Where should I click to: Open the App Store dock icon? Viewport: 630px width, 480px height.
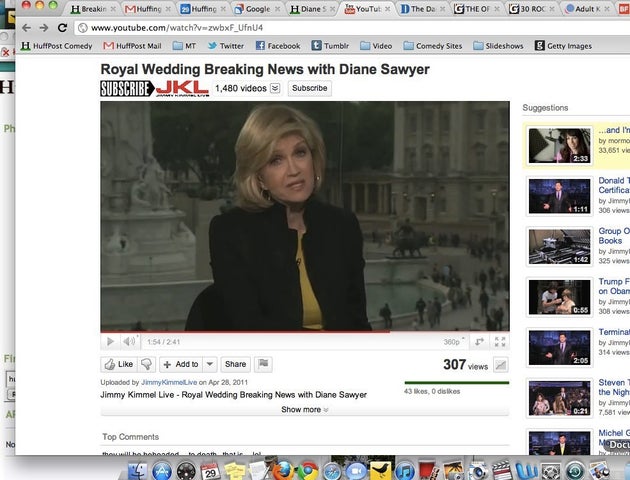[162, 471]
